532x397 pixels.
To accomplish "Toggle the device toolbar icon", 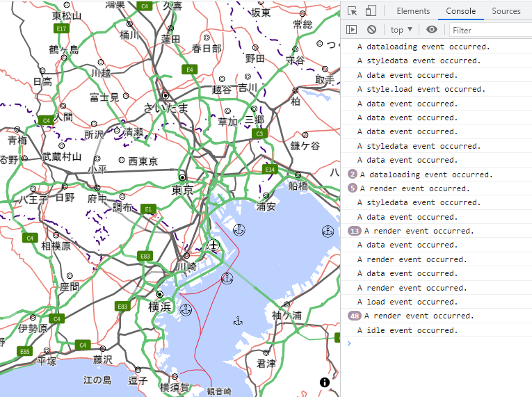I will (x=371, y=11).
